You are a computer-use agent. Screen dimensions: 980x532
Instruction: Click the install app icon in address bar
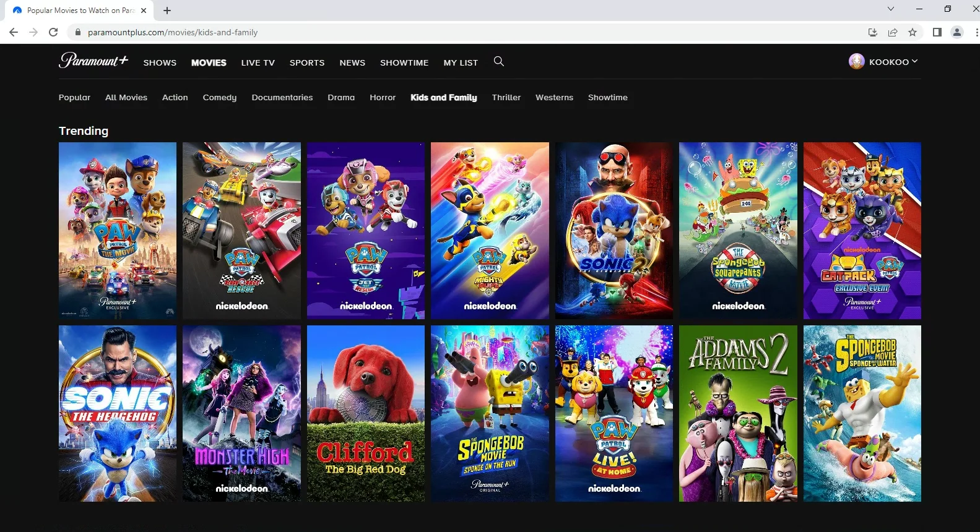pos(873,32)
